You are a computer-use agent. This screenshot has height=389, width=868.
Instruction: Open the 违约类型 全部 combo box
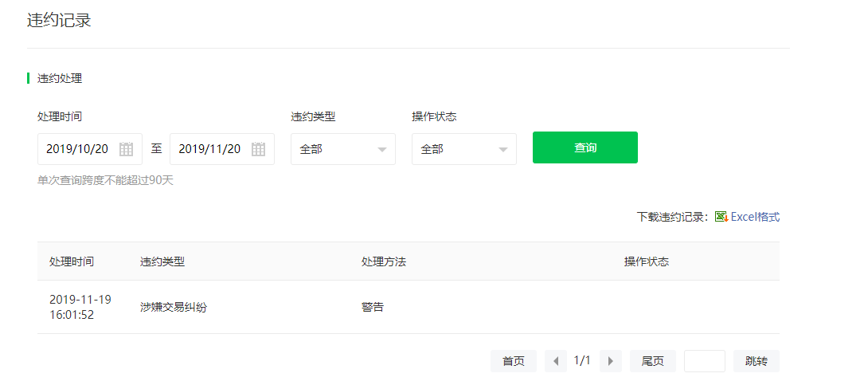click(x=343, y=149)
